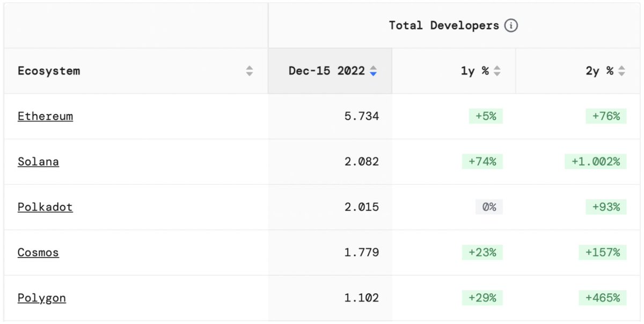Click Polkadot's +93% two-year badge
Image resolution: width=644 pixels, height=324 pixels.
[x=606, y=207]
